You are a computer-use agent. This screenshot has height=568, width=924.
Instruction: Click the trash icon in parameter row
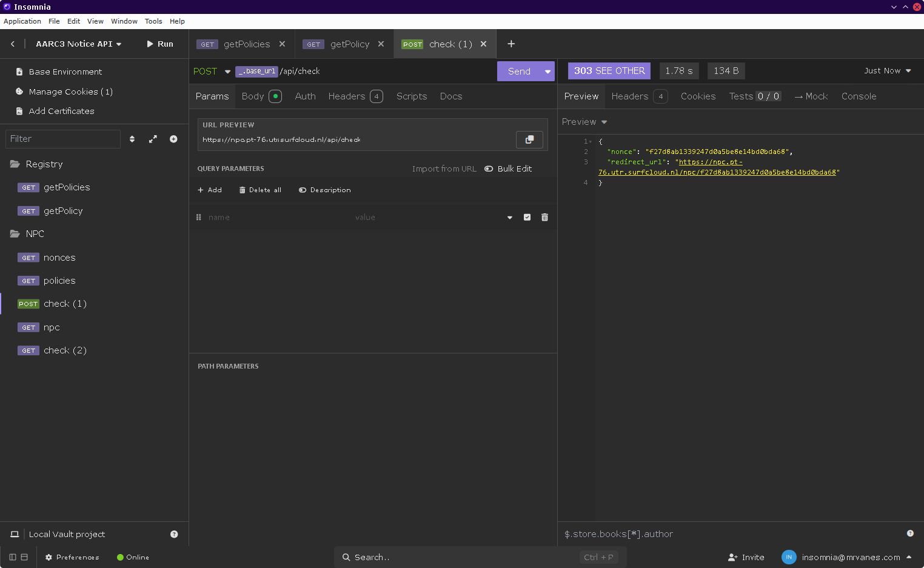pos(544,217)
